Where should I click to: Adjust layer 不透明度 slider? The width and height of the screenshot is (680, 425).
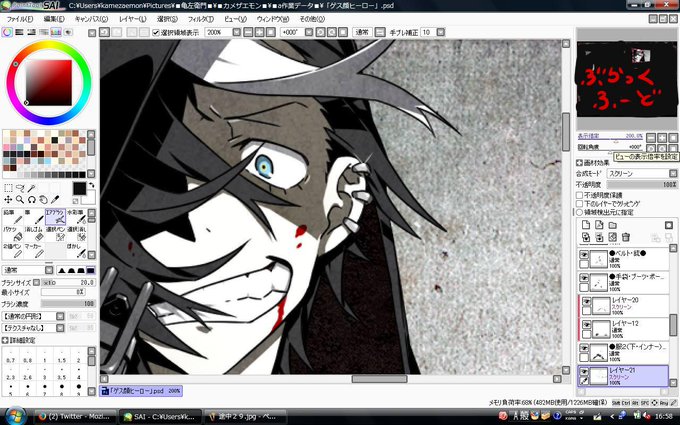[641, 185]
